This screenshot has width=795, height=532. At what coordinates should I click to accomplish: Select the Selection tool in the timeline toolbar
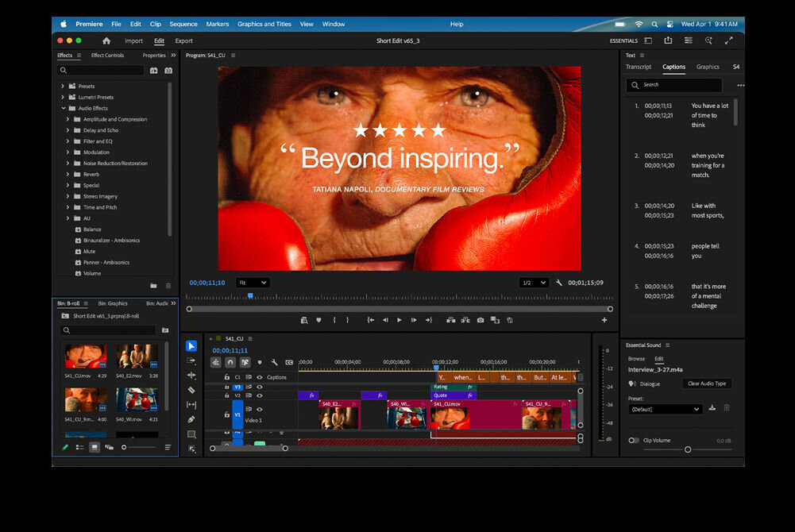click(x=191, y=347)
